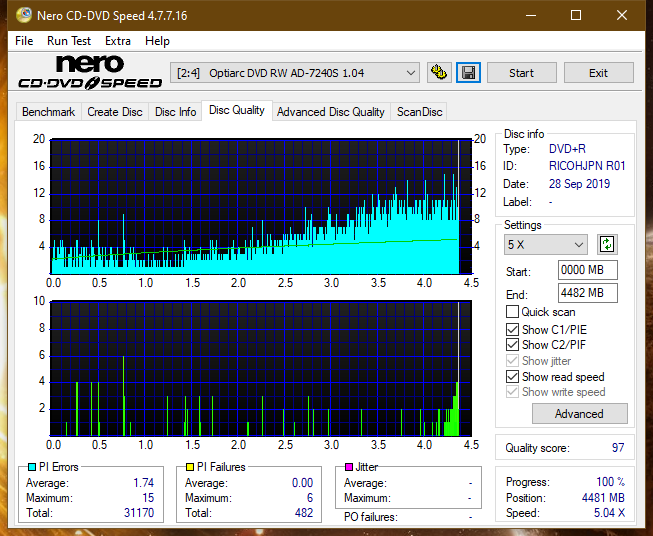Click the PI Failures graph area
Screen dimensions: 653x536
click(x=261, y=369)
